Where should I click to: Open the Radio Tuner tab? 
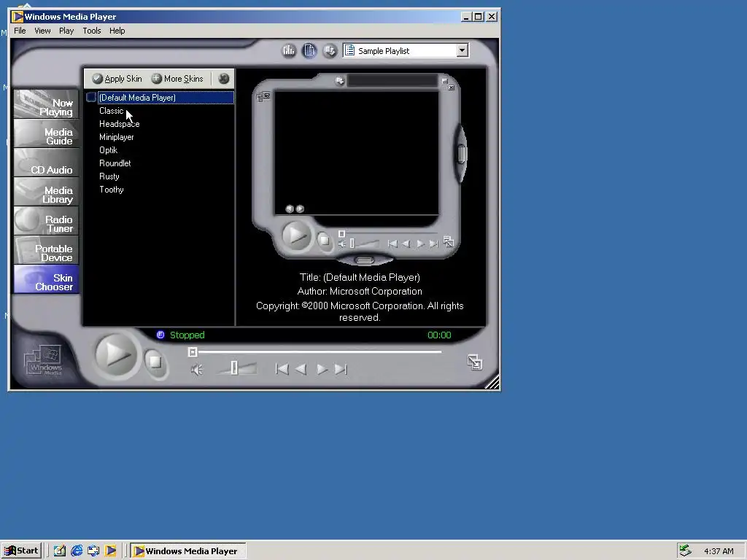[46, 220]
